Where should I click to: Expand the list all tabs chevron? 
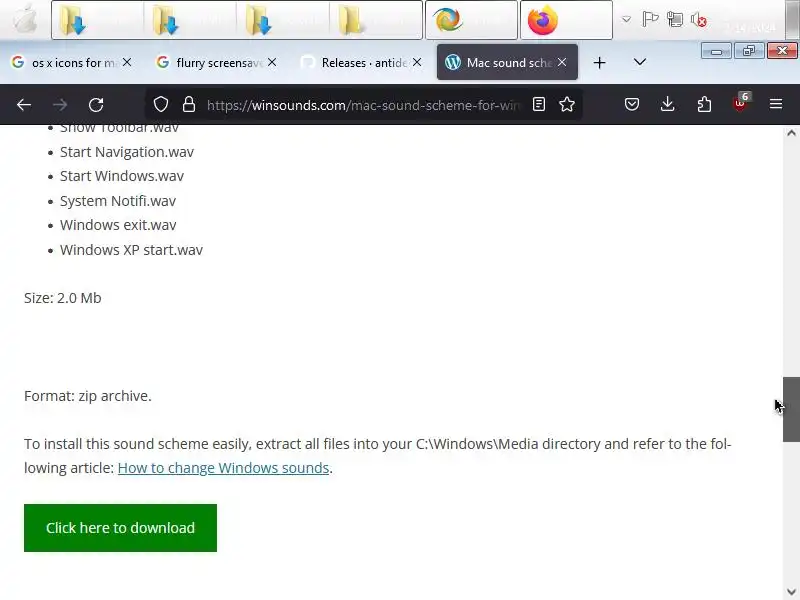(x=639, y=62)
